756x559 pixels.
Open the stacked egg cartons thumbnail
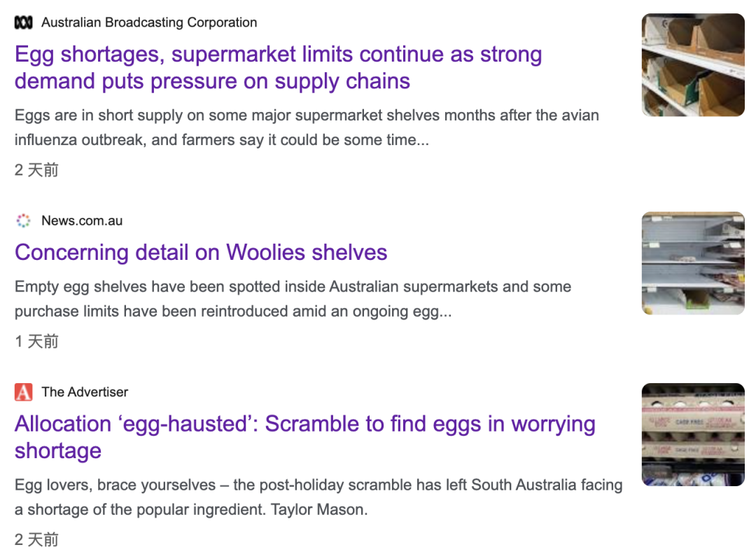pos(693,434)
